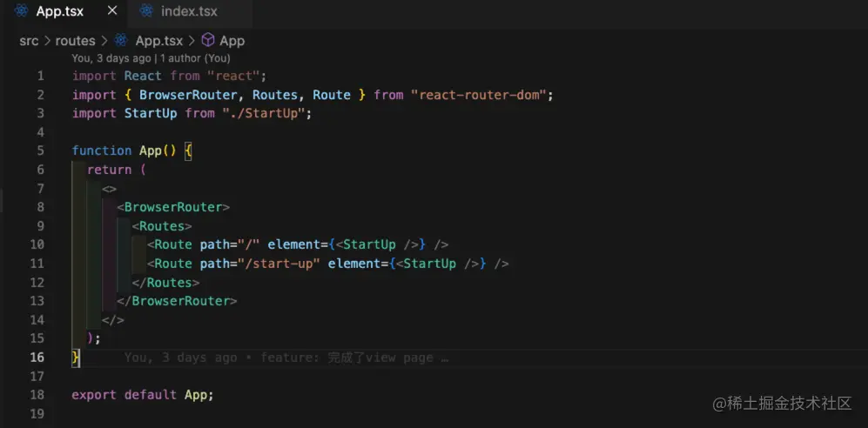This screenshot has height=428, width=868.
Task: Open the '1 author (You)' code lens
Action: pyautogui.click(x=195, y=58)
